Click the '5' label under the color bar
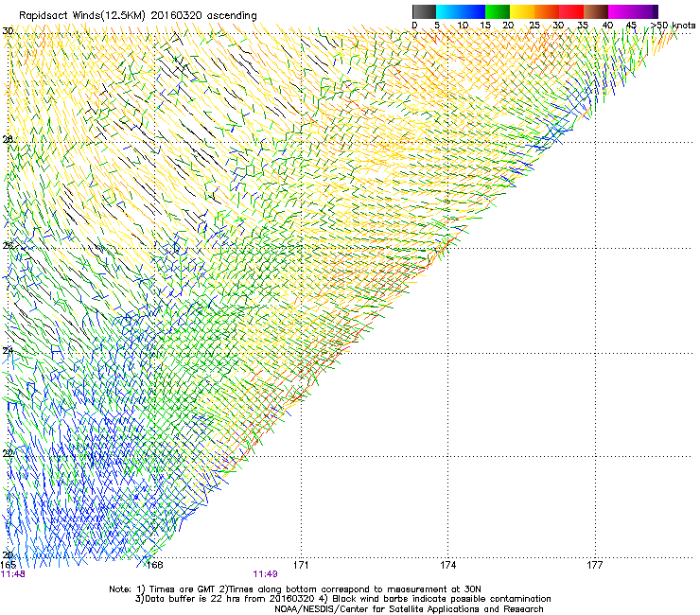The image size is (700, 615). tap(437, 26)
